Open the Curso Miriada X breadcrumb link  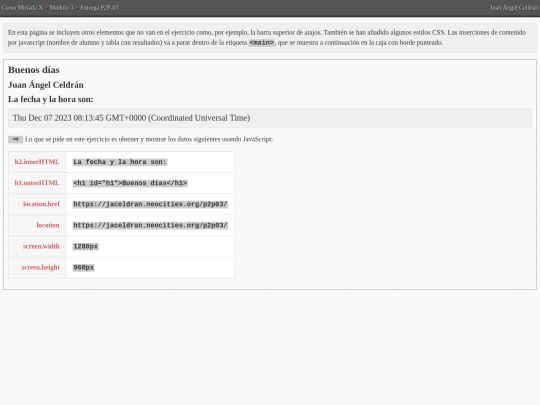click(x=22, y=8)
